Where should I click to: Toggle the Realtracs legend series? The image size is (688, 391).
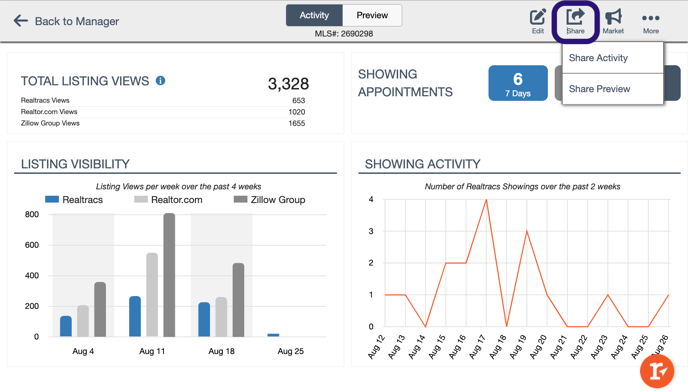(74, 200)
